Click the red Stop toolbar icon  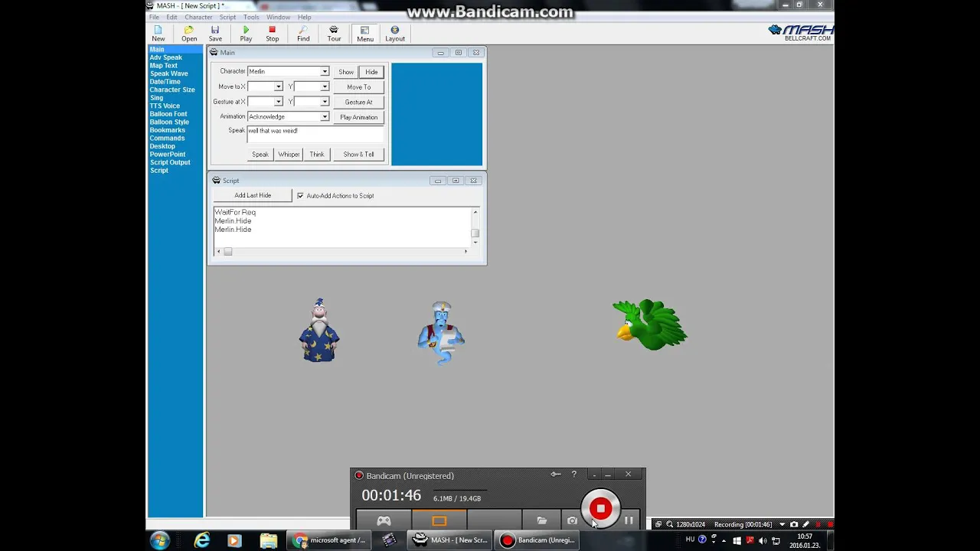272,34
